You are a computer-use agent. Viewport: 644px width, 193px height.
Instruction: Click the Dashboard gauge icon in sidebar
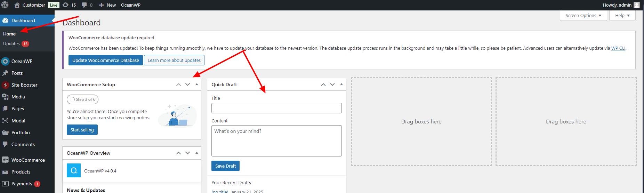point(5,21)
